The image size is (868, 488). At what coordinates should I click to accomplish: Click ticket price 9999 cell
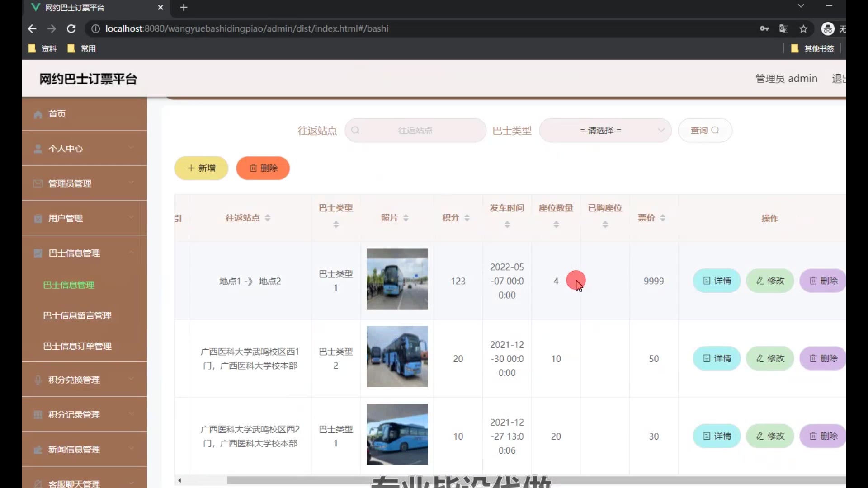(x=654, y=281)
